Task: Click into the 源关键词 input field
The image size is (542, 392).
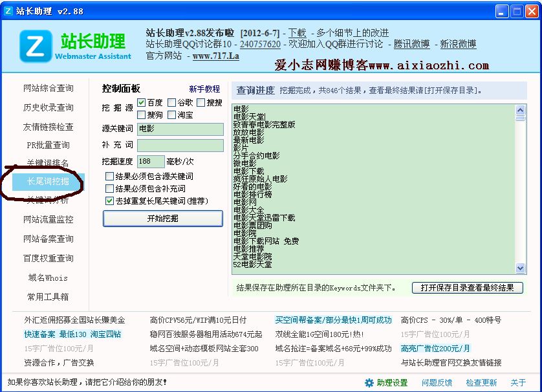Action: click(x=180, y=129)
